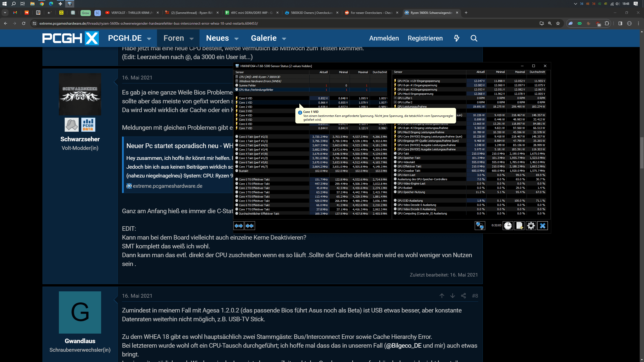Image resolution: width=644 pixels, height=362 pixels.
Task: Open HWiNFO sensor settings gear
Action: point(531,226)
